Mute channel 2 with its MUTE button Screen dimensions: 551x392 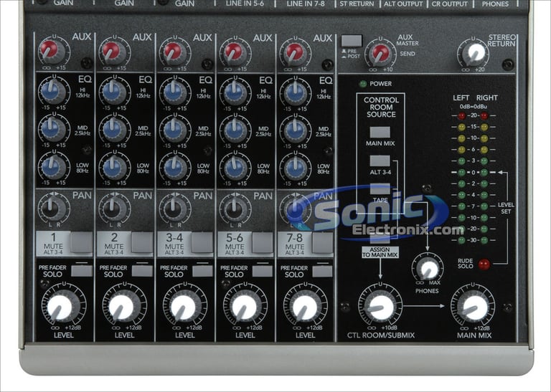pos(142,242)
